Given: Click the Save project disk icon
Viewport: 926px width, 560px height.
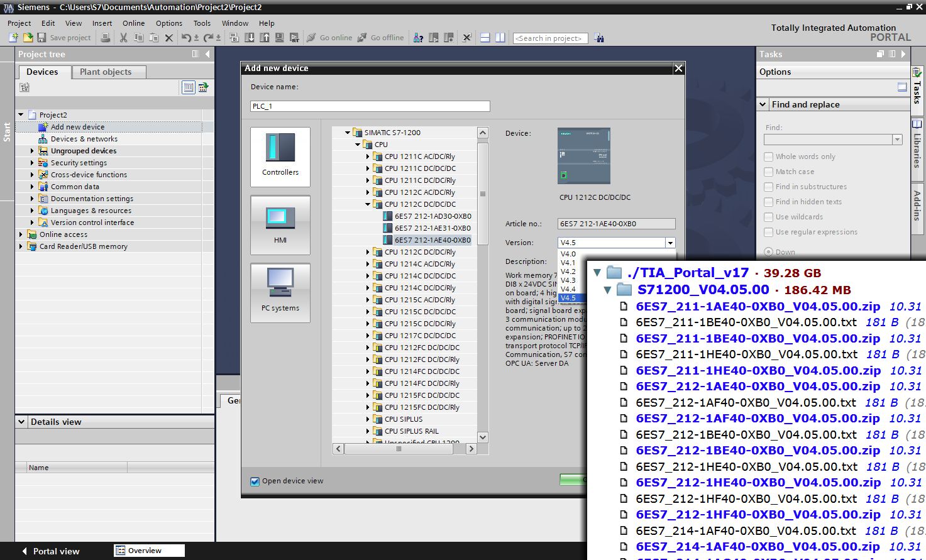Looking at the screenshot, I should 41,38.
